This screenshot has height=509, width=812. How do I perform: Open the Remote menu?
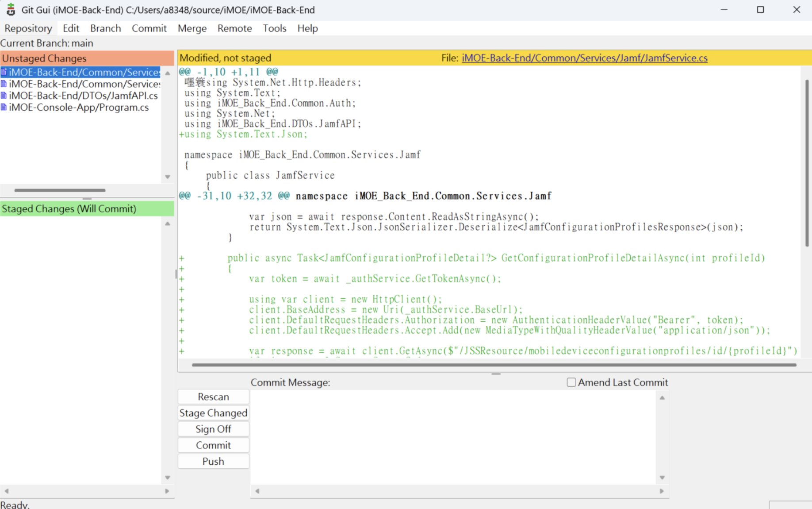234,28
